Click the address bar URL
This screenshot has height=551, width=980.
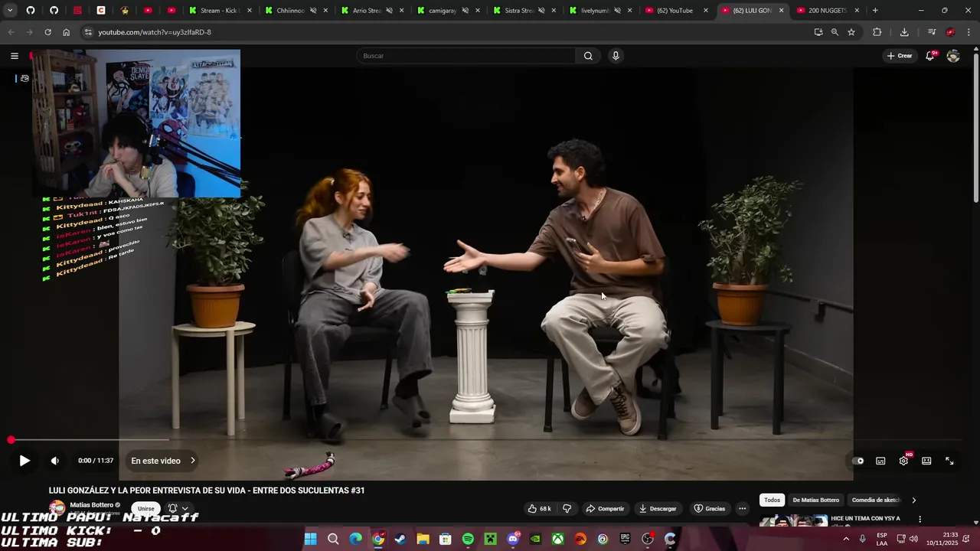[x=155, y=32]
